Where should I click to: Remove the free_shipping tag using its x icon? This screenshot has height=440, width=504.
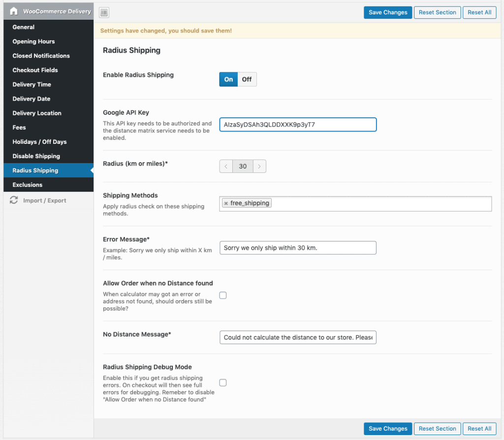(x=226, y=203)
